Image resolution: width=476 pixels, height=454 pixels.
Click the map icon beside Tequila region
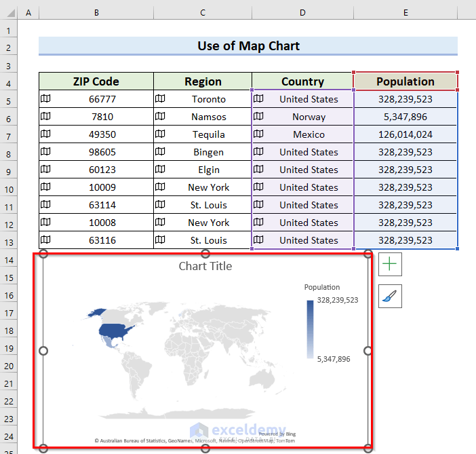[x=160, y=134]
